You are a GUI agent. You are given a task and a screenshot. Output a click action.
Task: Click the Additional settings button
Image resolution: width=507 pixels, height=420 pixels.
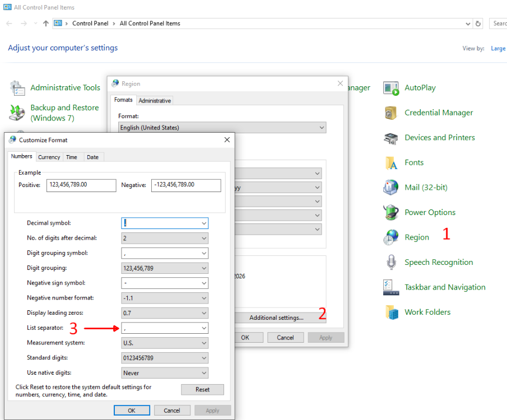tap(276, 318)
